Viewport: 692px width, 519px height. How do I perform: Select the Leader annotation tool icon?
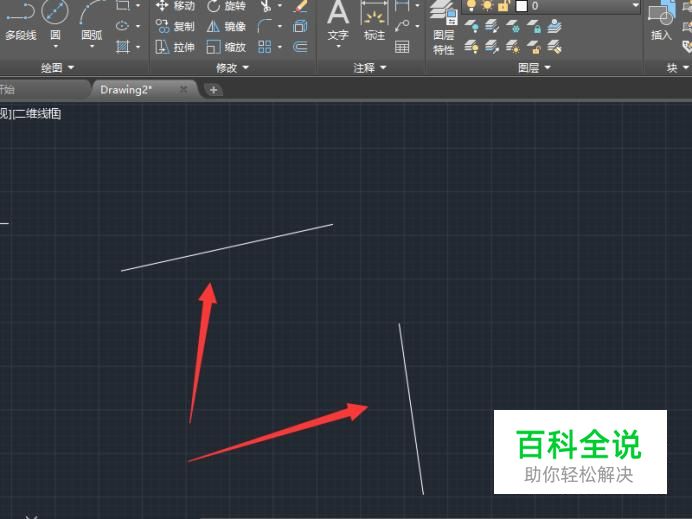[402, 26]
